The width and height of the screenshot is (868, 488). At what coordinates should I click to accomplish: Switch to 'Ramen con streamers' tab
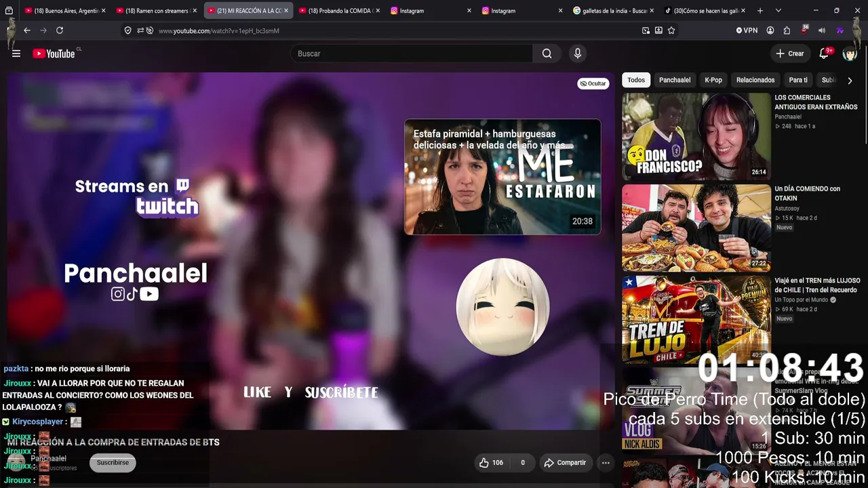tap(157, 11)
